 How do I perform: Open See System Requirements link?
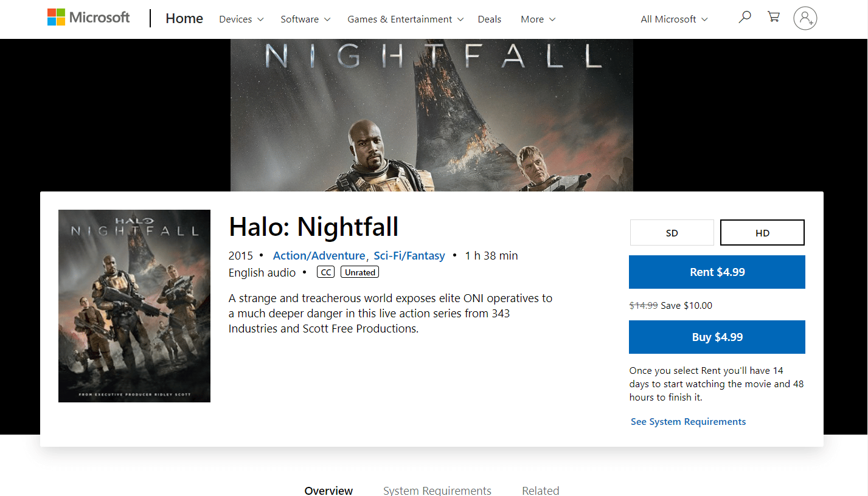tap(688, 421)
